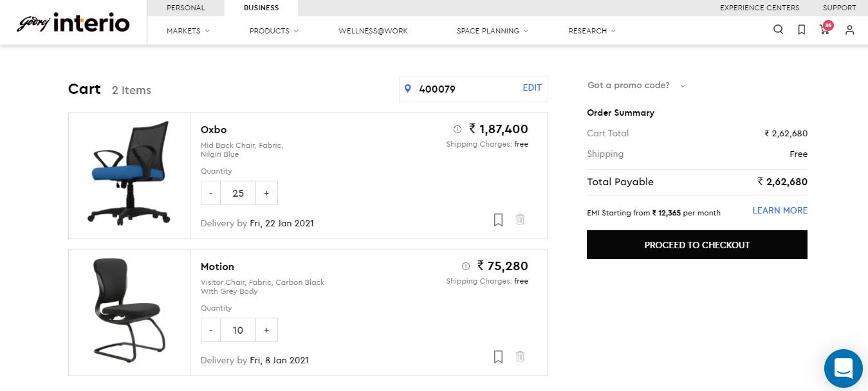The height and width of the screenshot is (391, 868).
Task: Decrease Motion quantity with minus button
Action: pos(210,330)
